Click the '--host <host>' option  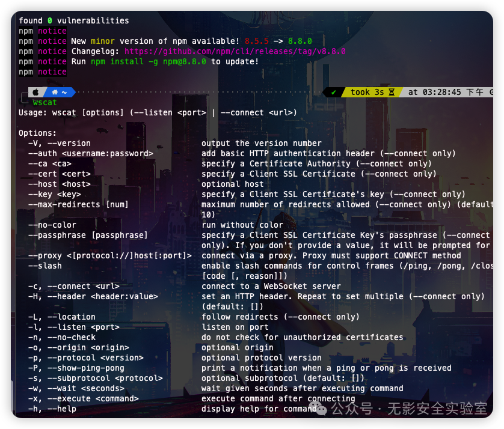[x=60, y=184]
